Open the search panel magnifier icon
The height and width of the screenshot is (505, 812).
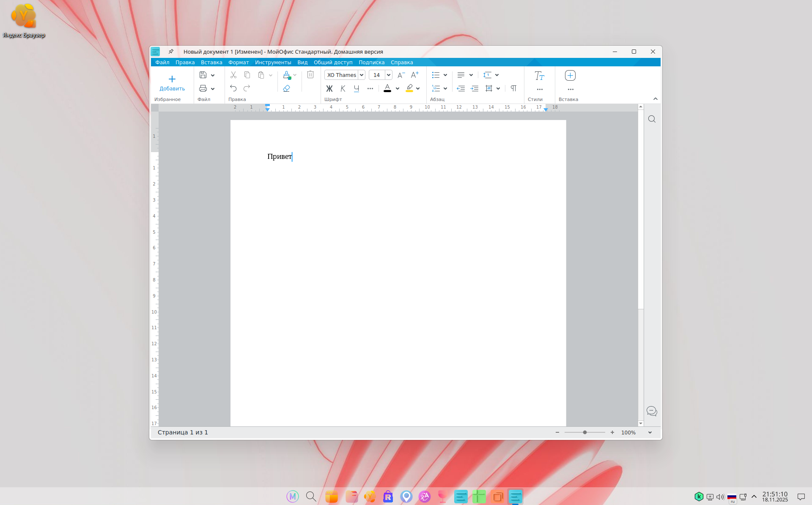coord(652,119)
